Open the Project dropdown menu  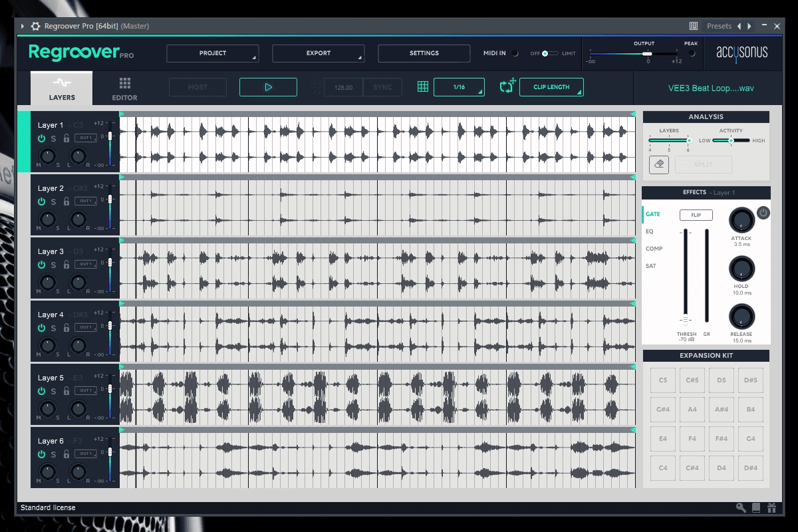click(x=213, y=53)
